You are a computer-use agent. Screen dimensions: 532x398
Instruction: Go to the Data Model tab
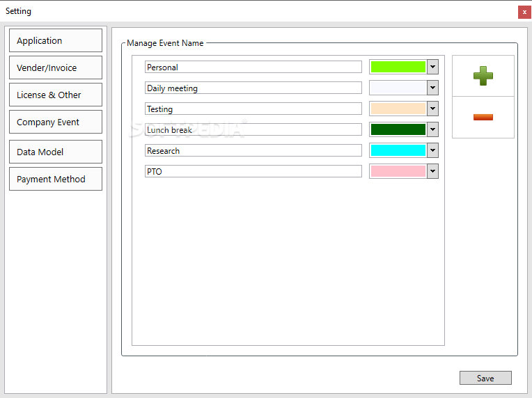click(x=56, y=152)
